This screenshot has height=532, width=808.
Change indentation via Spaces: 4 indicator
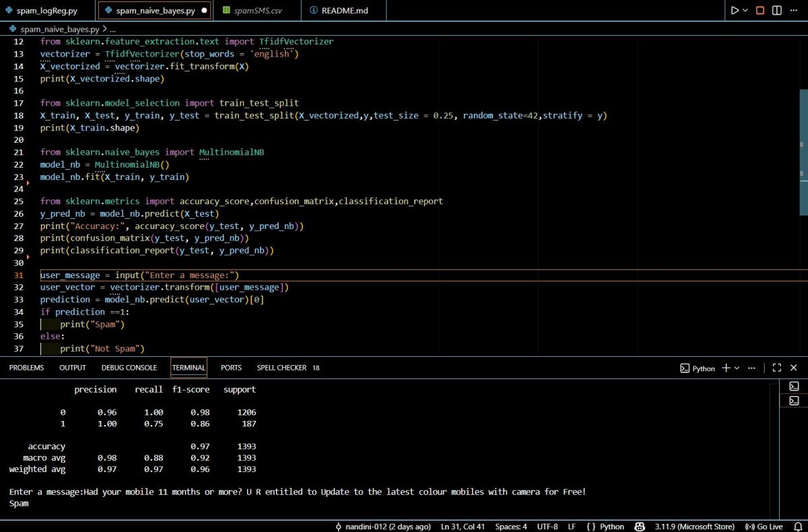click(x=511, y=527)
